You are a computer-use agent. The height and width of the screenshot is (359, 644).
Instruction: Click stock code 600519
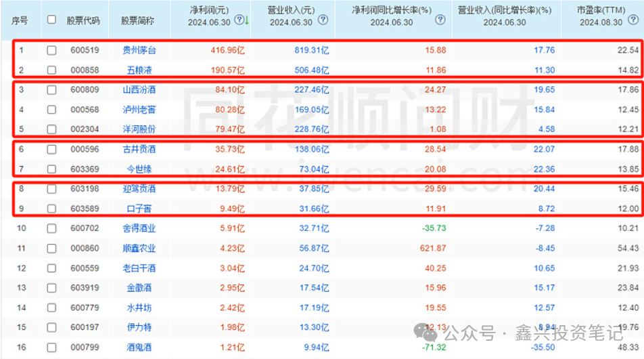[85, 50]
